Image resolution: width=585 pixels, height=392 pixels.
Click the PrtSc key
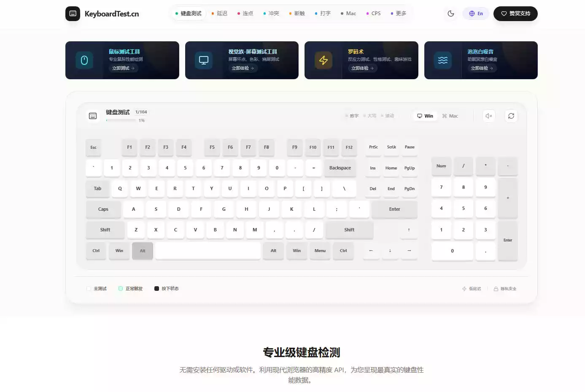(373, 148)
